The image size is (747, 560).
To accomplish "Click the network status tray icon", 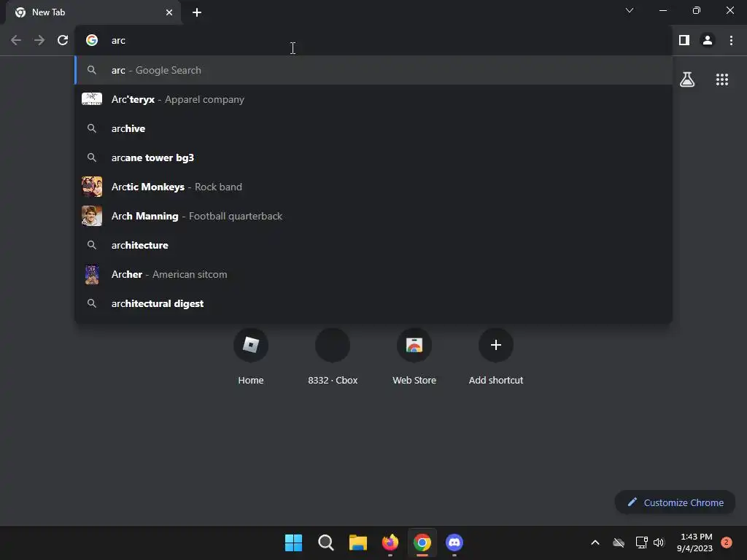I will coord(641,542).
